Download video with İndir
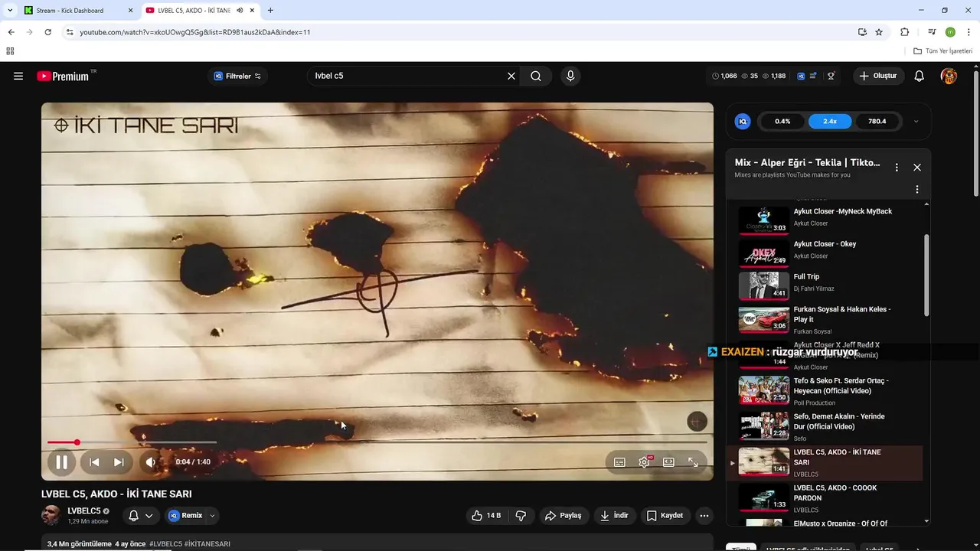Image resolution: width=980 pixels, height=551 pixels. [614, 516]
